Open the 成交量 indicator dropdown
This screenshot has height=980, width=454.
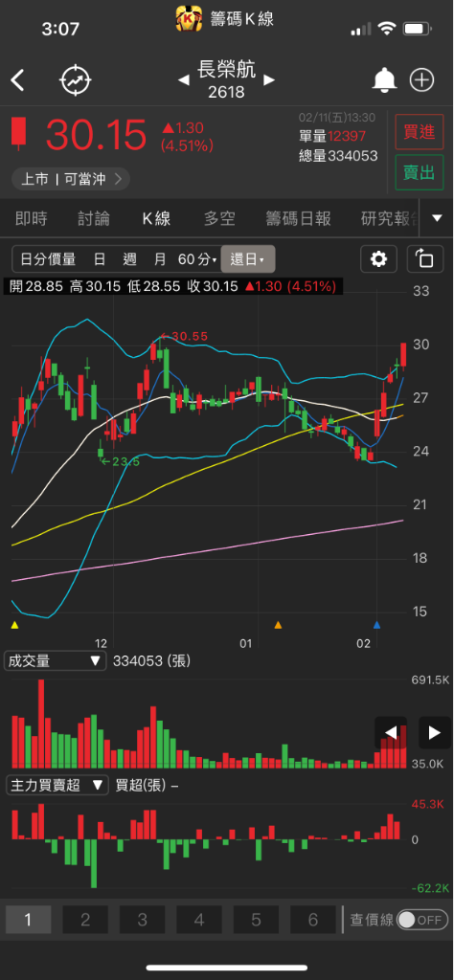point(55,661)
